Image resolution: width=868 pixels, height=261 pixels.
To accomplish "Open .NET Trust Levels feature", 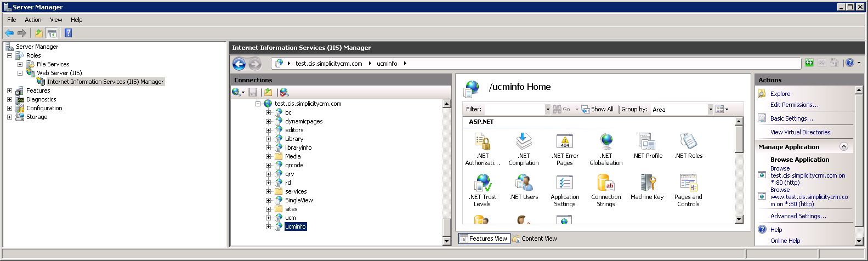I will [x=483, y=190].
